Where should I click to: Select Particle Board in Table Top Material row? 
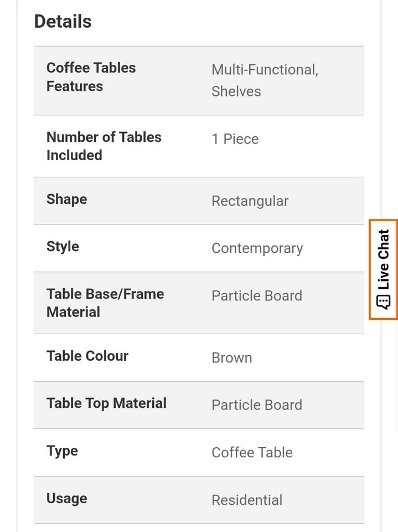257,405
